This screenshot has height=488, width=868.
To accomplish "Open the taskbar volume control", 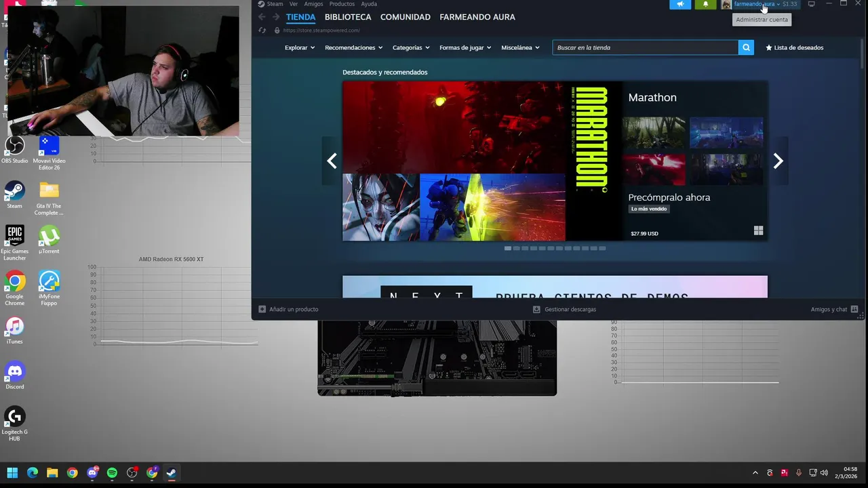I will point(824,473).
